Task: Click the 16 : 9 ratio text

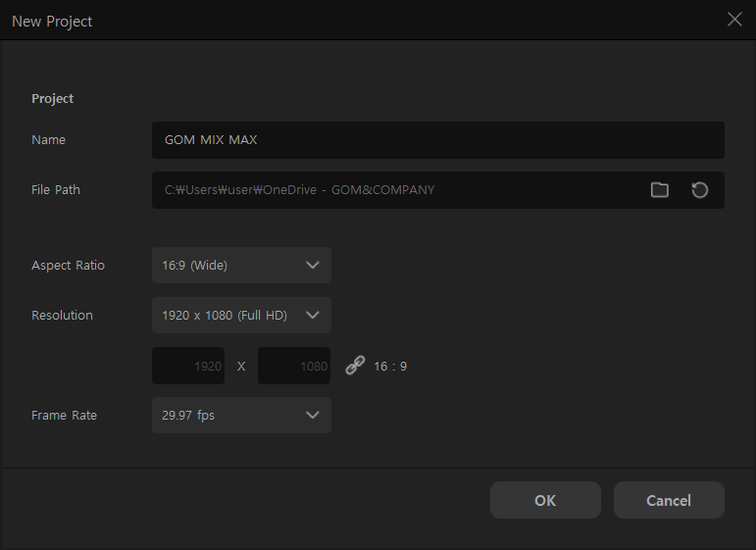Action: pyautogui.click(x=390, y=367)
